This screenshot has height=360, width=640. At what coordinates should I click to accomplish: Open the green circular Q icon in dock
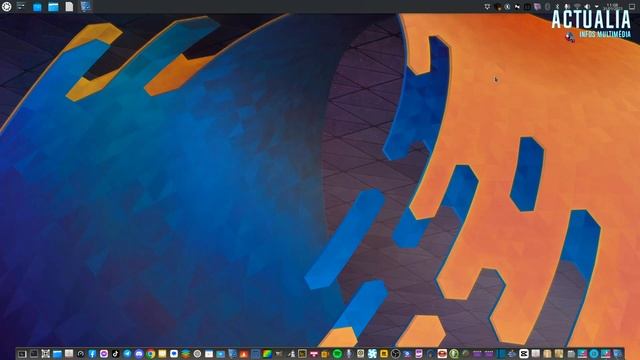pos(453,354)
